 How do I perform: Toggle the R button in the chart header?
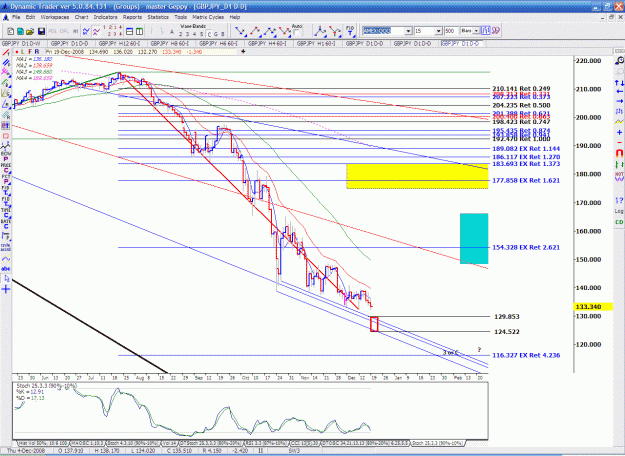coord(37,52)
